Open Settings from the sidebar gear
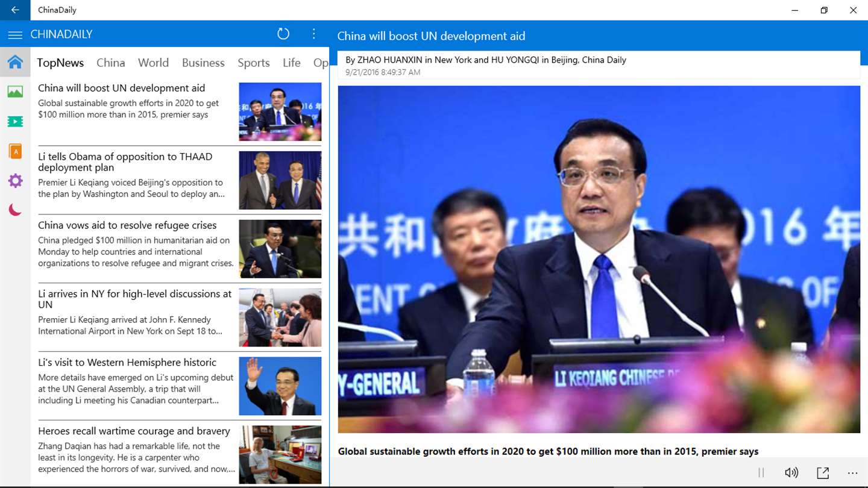 (15, 181)
